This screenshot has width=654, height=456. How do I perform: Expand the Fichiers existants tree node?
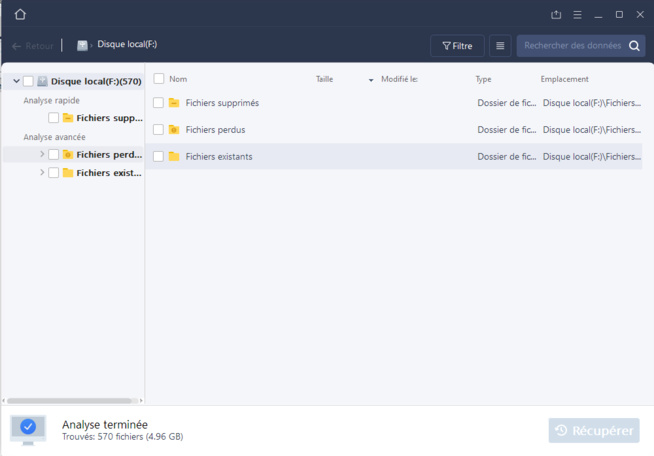point(42,173)
